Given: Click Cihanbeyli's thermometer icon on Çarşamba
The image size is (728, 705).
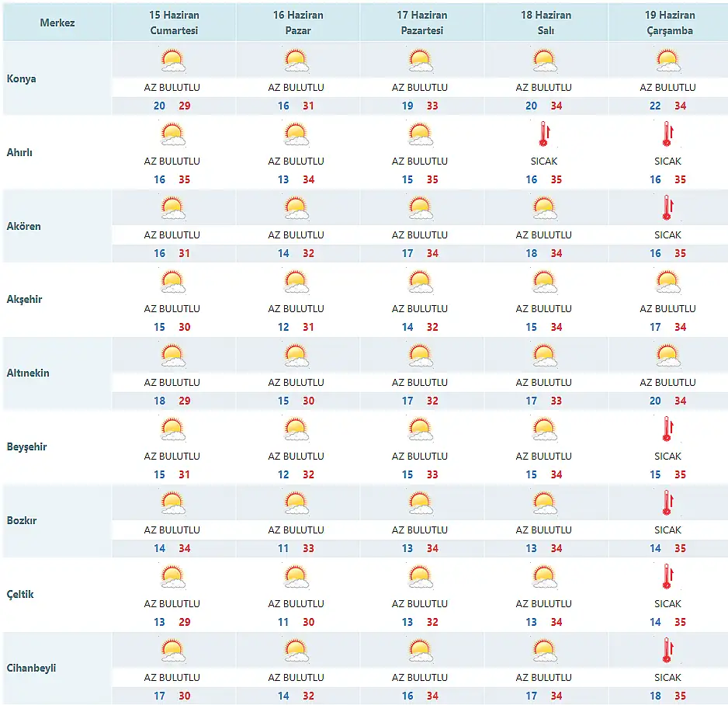Looking at the screenshot, I should pos(667,651).
